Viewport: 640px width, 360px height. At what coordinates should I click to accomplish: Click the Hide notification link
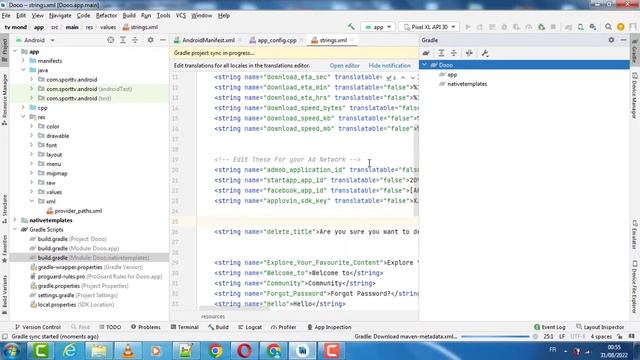[389, 65]
